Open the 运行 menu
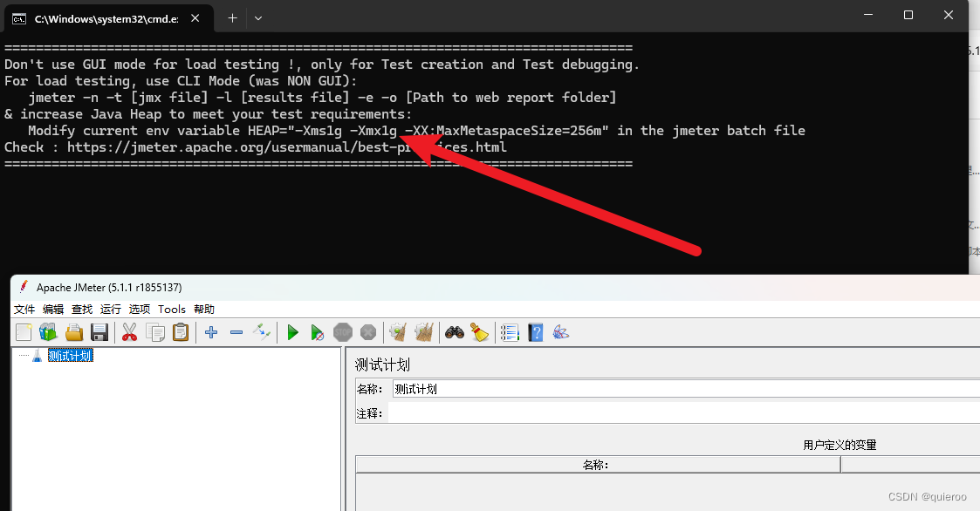980x511 pixels. click(111, 310)
